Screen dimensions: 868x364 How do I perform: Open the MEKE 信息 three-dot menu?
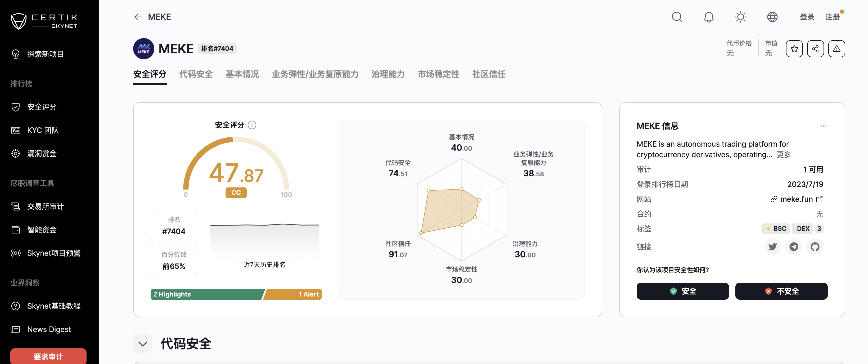click(x=823, y=126)
